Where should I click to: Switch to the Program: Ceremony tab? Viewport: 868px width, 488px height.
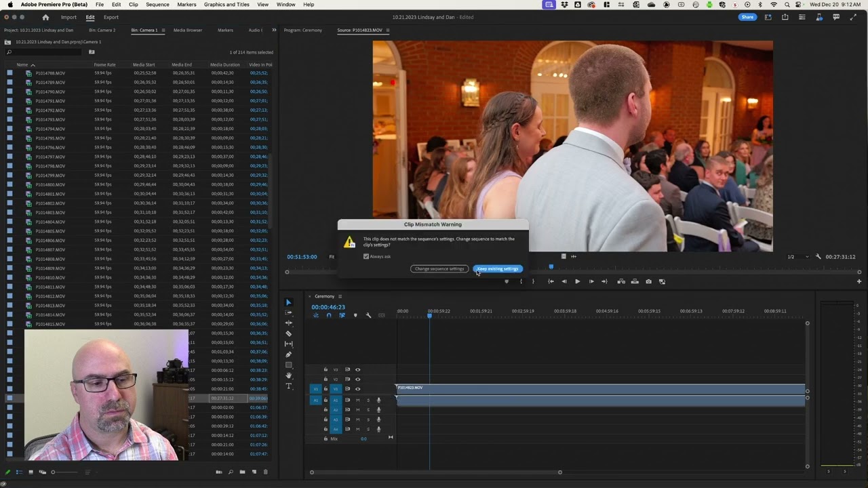tap(302, 30)
